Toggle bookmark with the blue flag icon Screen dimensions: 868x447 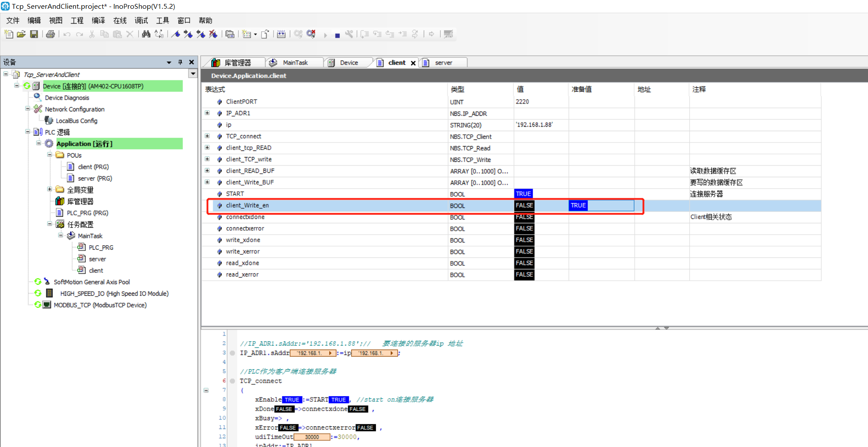pyautogui.click(x=176, y=34)
